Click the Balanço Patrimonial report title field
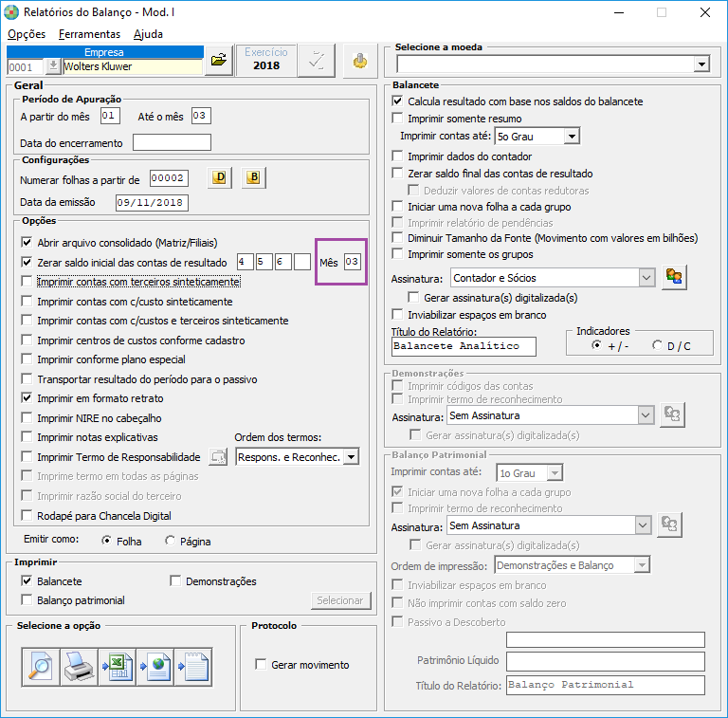Viewport: 728px width, 718px height. click(x=606, y=685)
